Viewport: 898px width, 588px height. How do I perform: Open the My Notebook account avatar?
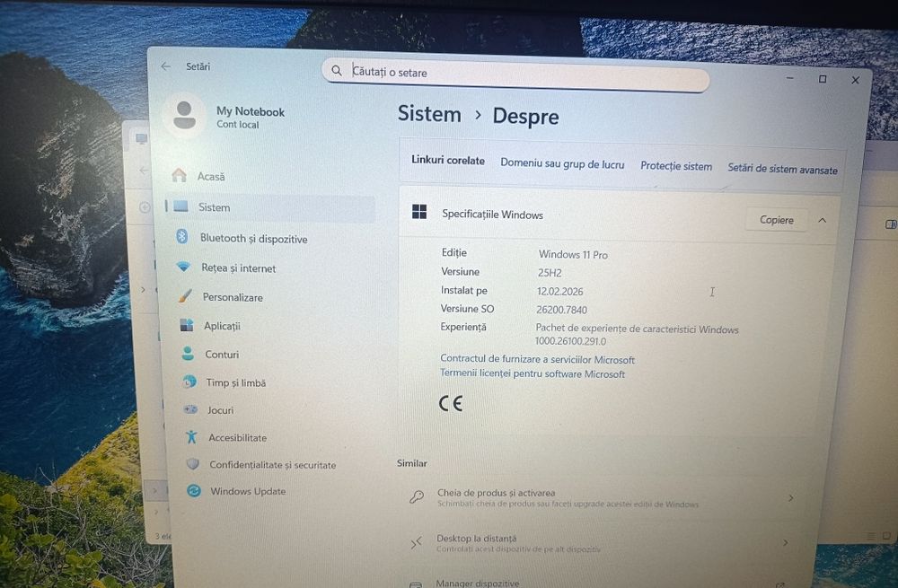click(x=184, y=115)
